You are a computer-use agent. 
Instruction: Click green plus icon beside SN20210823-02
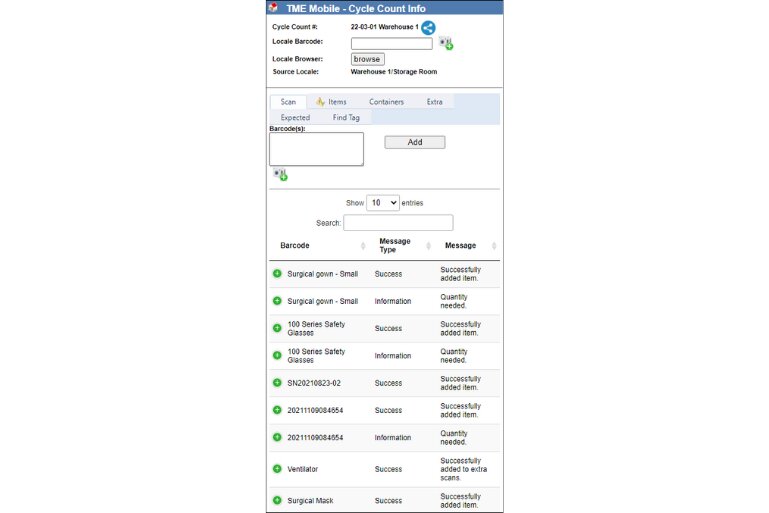pos(277,383)
